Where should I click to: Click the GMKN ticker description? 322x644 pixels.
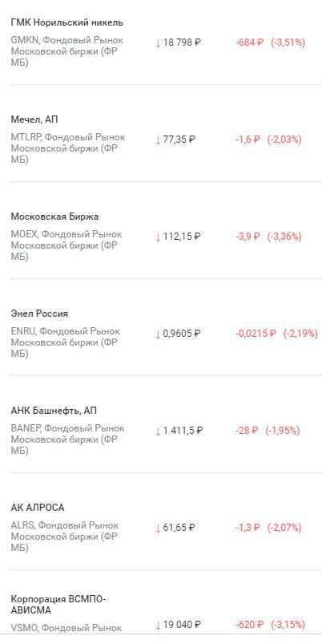pos(67,51)
